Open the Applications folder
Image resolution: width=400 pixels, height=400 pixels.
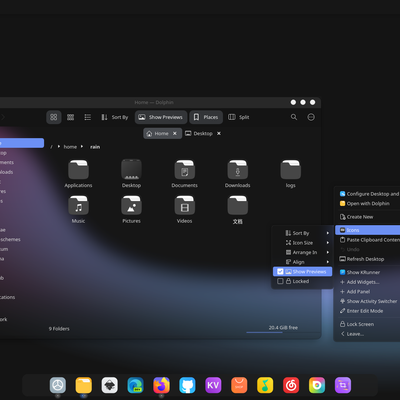pos(78,173)
